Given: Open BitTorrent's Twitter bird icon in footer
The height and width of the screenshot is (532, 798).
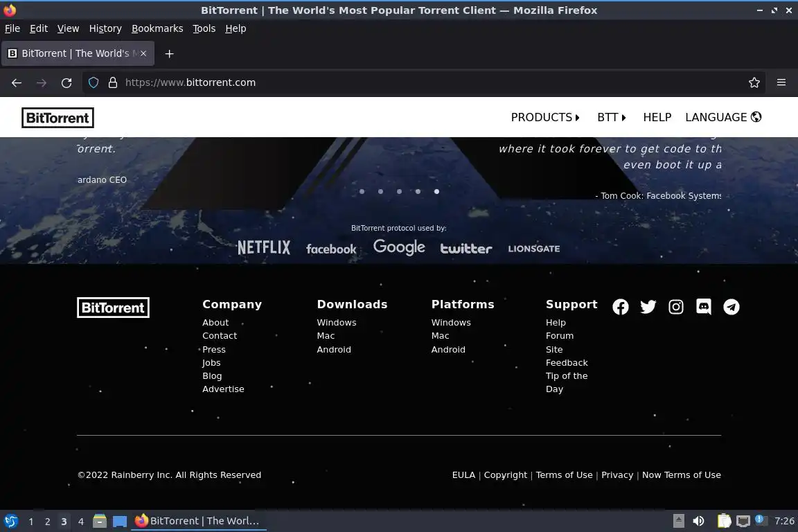Looking at the screenshot, I should (648, 307).
